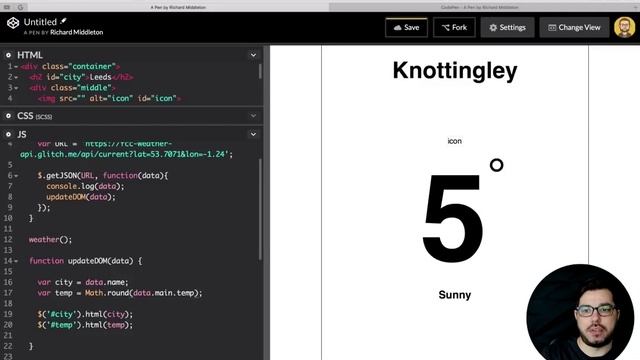Click the icon alt text in preview
640x360 pixels.
click(x=454, y=141)
